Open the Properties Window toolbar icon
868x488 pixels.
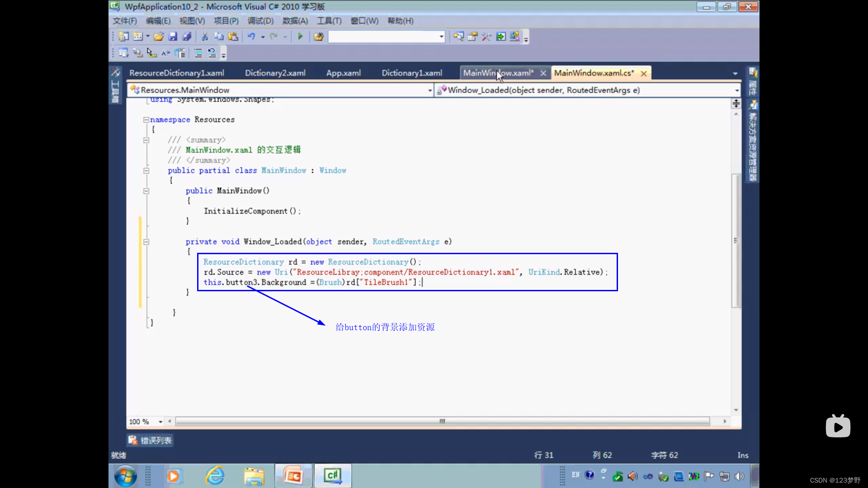tap(473, 37)
